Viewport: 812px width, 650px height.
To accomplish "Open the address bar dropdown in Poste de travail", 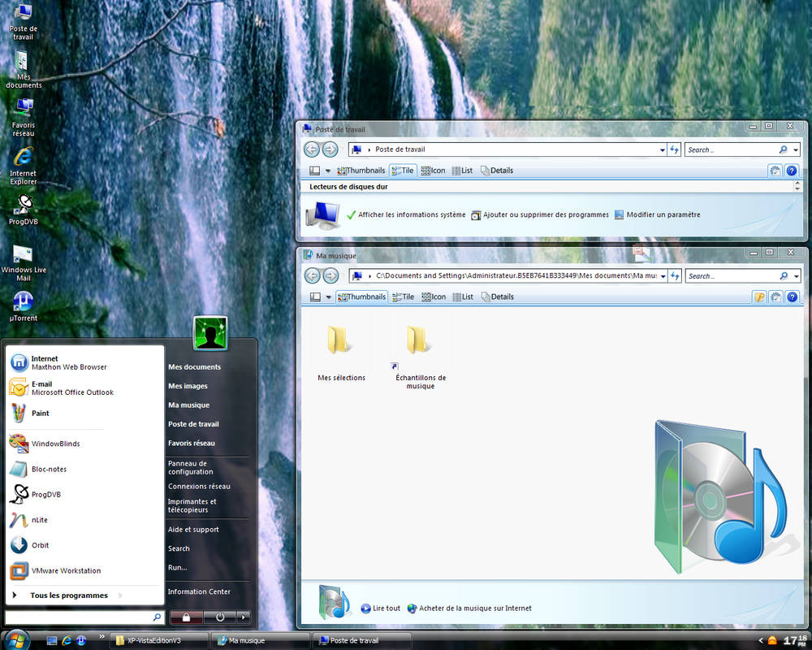I will pyautogui.click(x=663, y=149).
